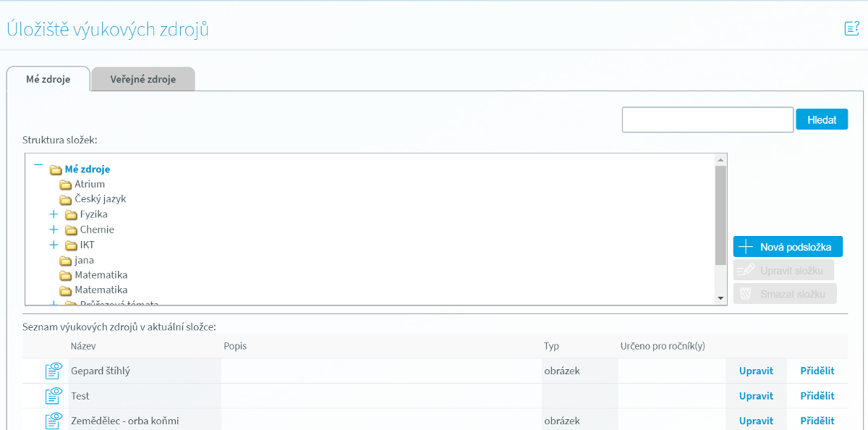Expand the IKT folder
The image size is (868, 430).
(x=53, y=245)
